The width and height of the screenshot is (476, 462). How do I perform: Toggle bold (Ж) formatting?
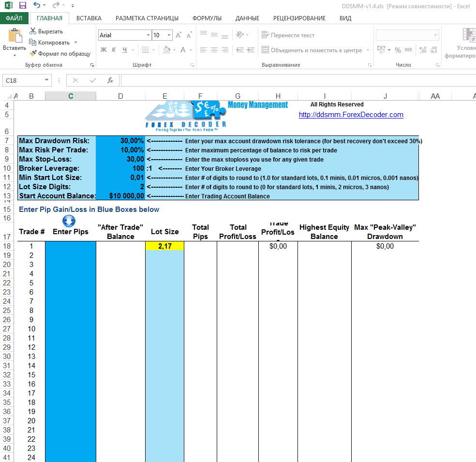pos(104,50)
